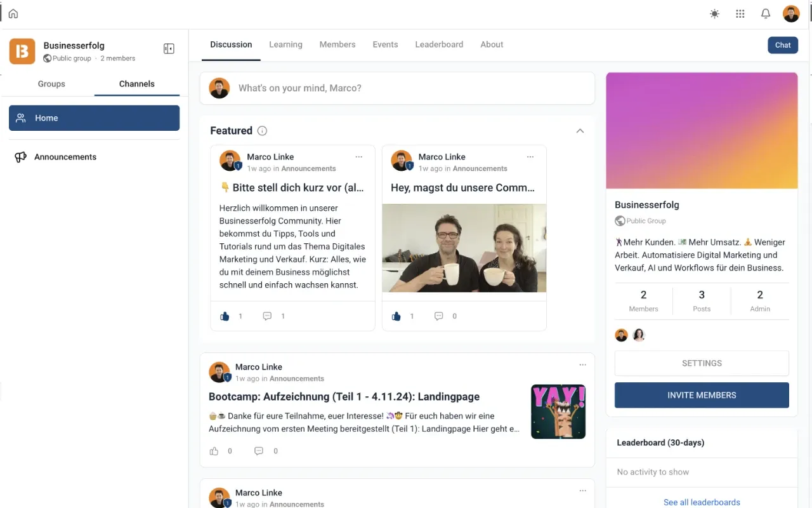The height and width of the screenshot is (508, 812).
Task: Click the home icon in the top-left corner
Action: (x=13, y=13)
